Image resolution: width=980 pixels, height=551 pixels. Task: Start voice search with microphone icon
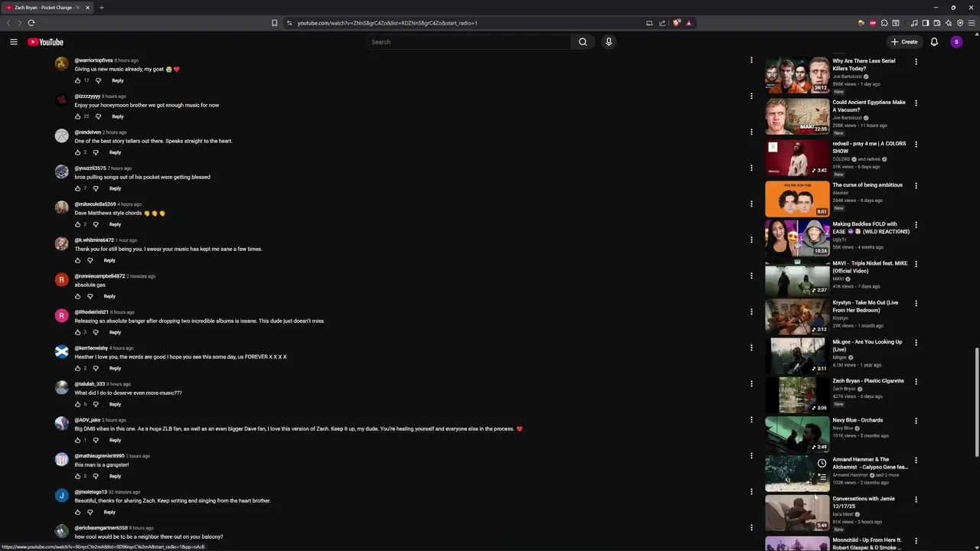click(609, 42)
